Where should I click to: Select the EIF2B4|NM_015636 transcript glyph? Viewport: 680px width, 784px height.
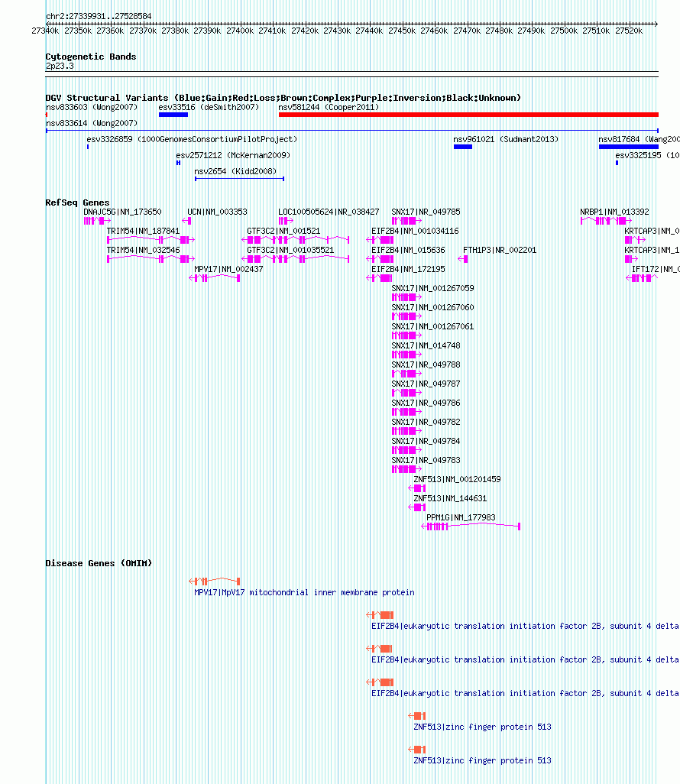pyautogui.click(x=380, y=259)
